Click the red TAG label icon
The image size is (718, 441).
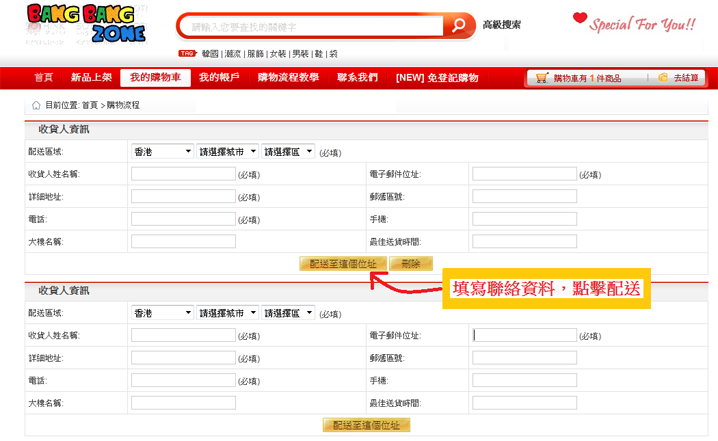point(187,53)
